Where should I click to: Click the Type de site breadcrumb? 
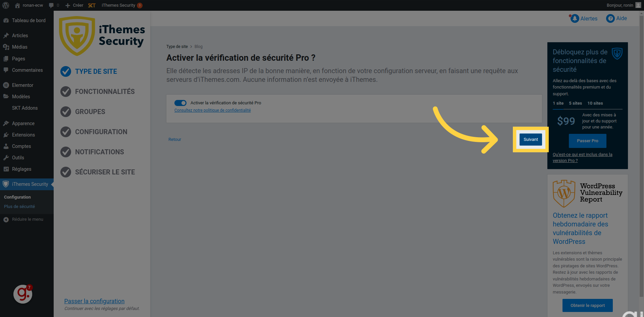coord(177,47)
